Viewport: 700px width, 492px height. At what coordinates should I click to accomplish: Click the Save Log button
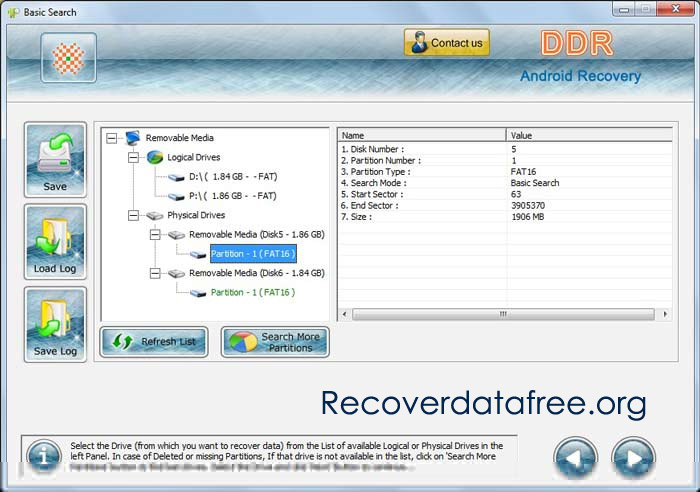click(x=55, y=324)
